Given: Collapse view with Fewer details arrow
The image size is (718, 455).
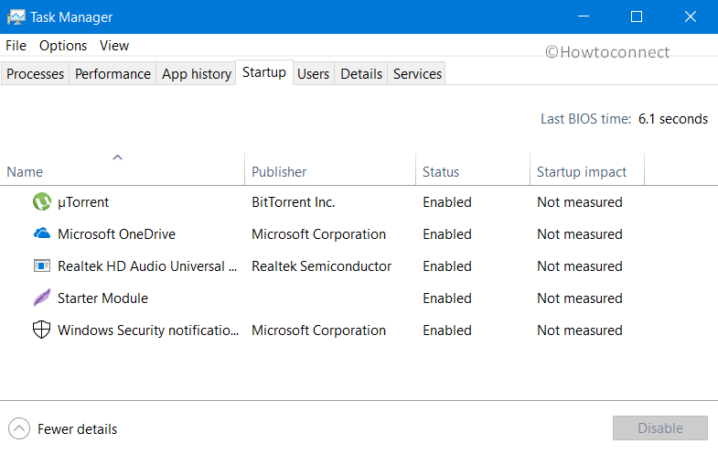Looking at the screenshot, I should coord(19,429).
